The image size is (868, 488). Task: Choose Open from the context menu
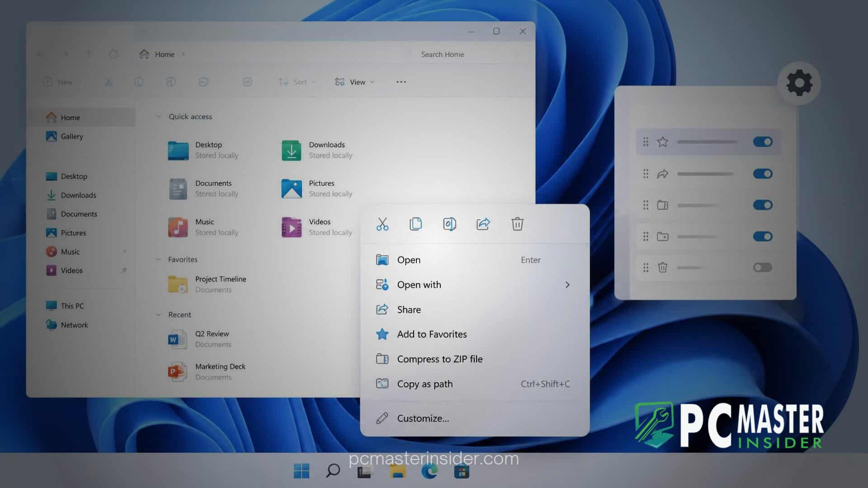pyautogui.click(x=475, y=260)
